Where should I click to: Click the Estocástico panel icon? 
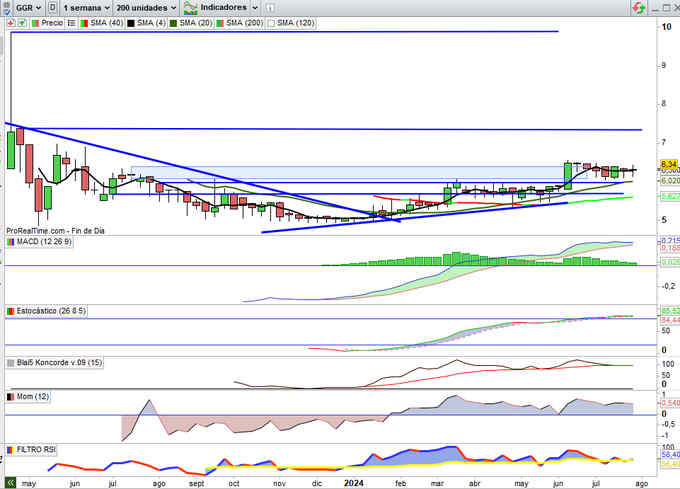point(11,311)
